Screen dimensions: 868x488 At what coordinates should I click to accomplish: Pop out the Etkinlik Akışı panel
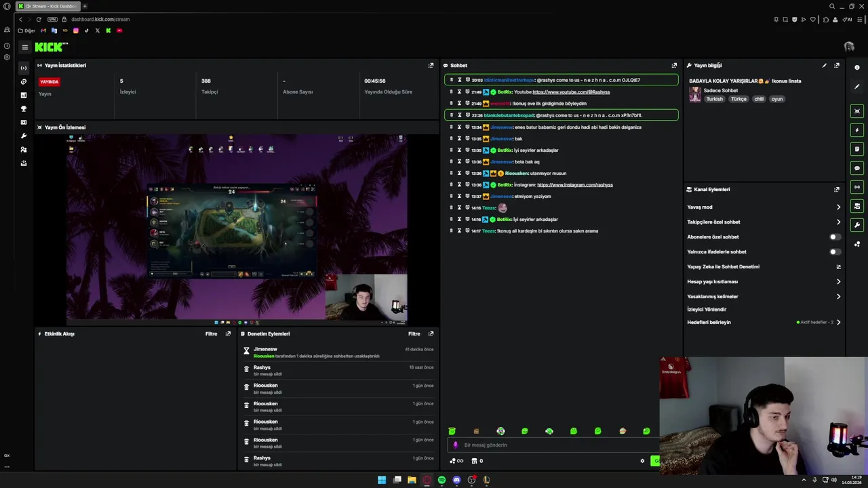point(228,333)
